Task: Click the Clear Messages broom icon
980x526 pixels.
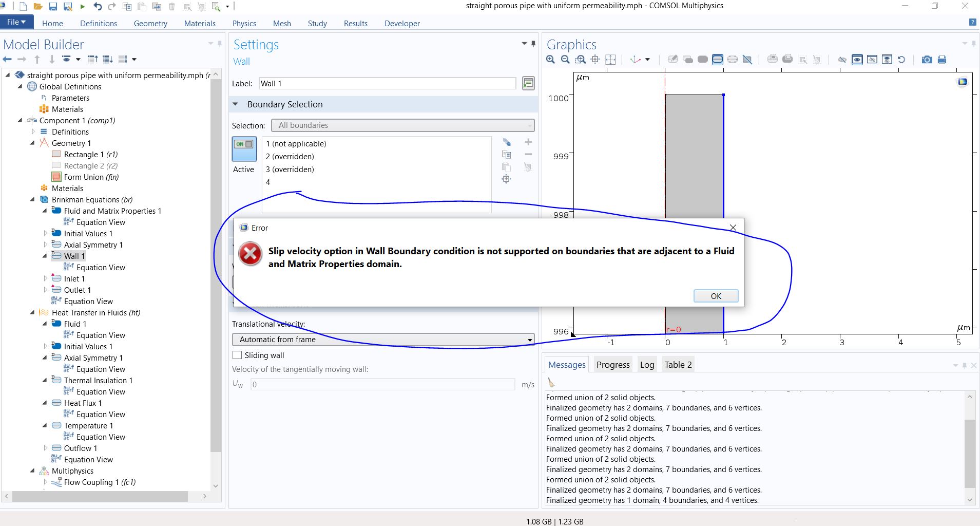Action: click(551, 383)
